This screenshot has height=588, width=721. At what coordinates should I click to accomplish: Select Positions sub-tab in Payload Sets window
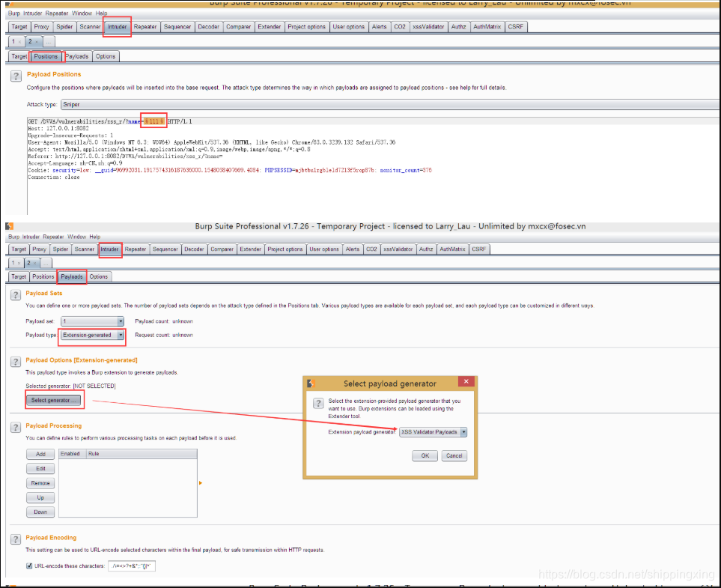[43, 277]
